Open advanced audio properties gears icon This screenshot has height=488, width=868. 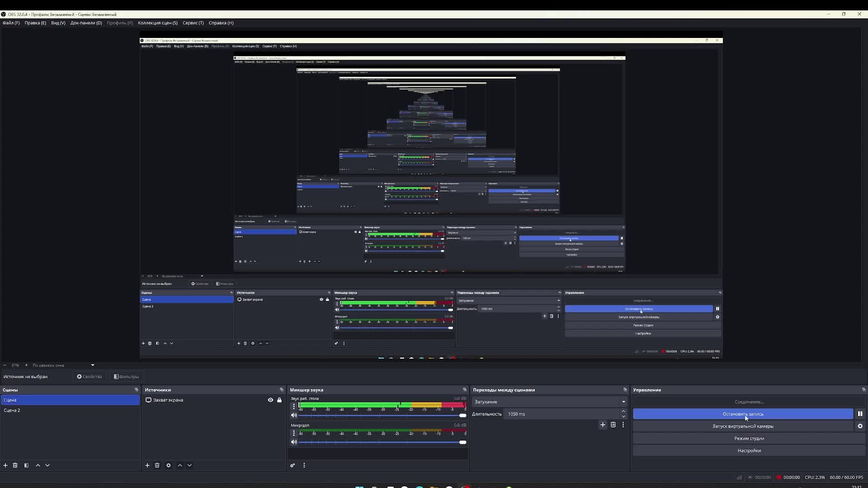click(x=292, y=465)
